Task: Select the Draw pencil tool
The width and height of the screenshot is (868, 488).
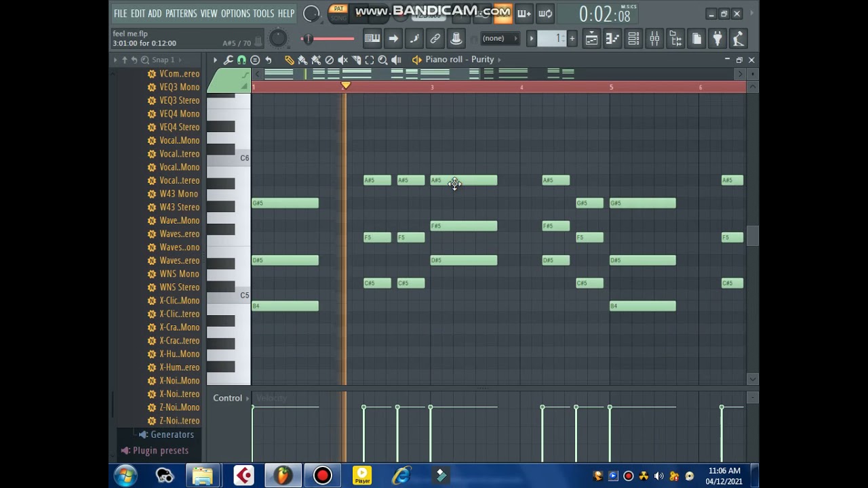Action: point(290,60)
